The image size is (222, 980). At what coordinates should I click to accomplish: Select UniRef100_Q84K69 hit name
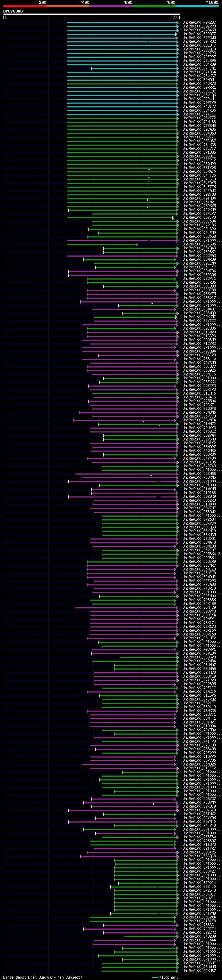click(x=199, y=64)
